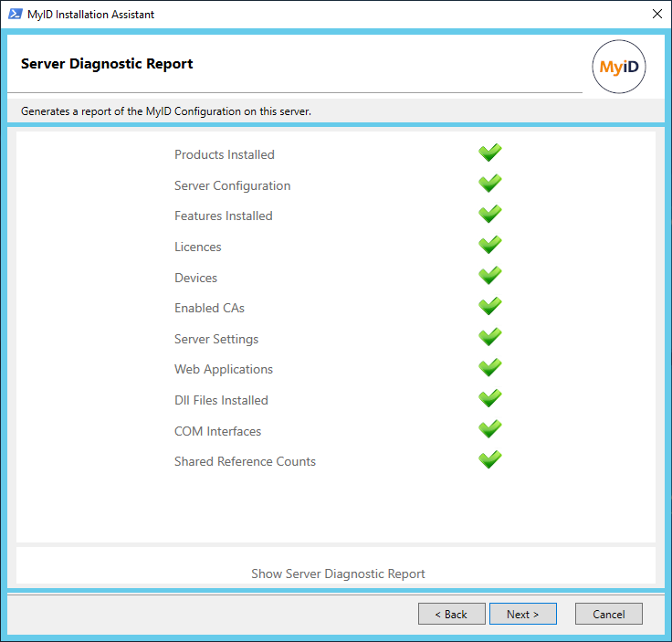Click the Shared Reference Counts label
This screenshot has height=642, width=672.
pos(245,461)
